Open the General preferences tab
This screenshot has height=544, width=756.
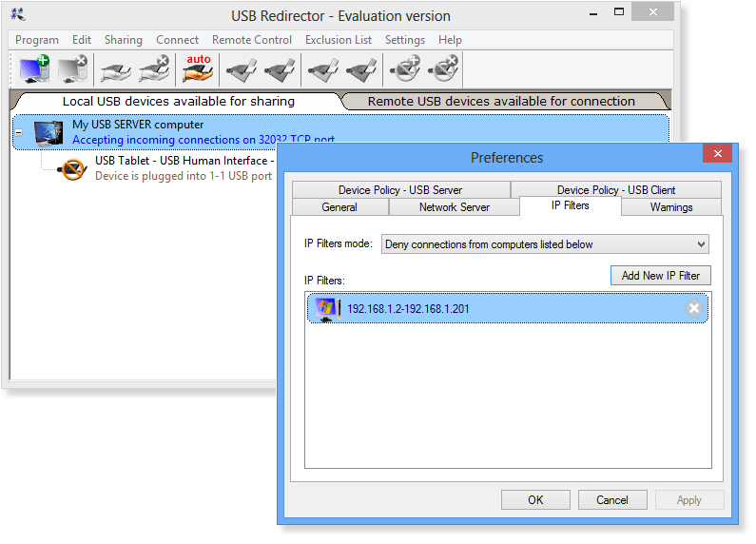(339, 207)
